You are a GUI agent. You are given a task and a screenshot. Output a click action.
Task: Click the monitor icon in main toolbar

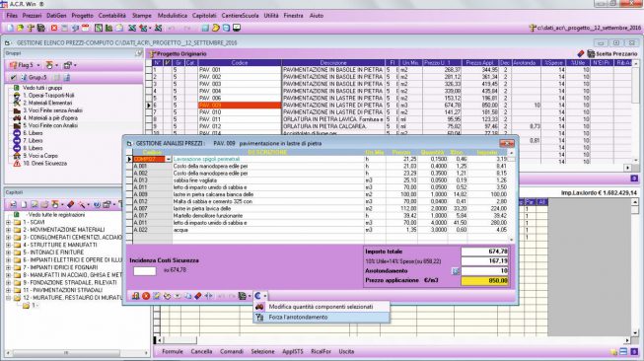point(237,28)
